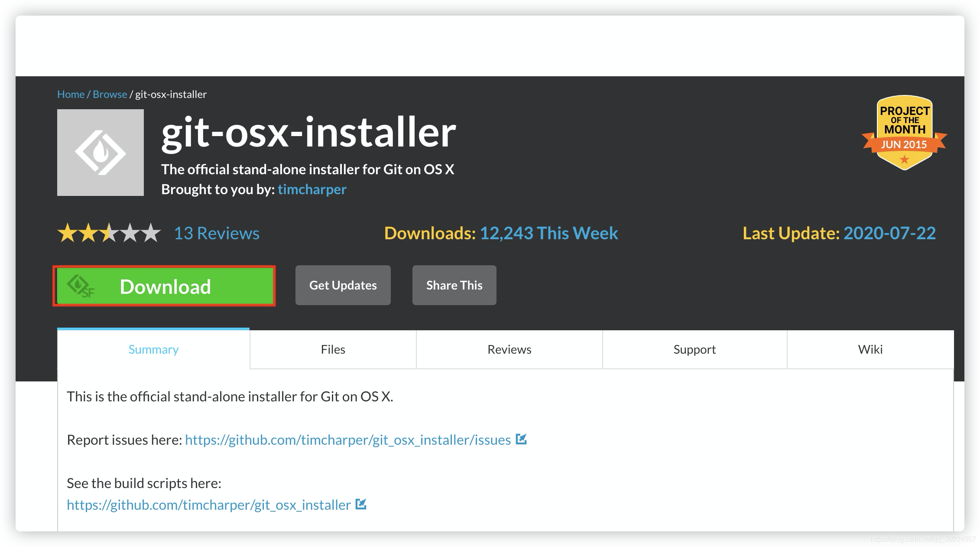
Task: Open the Support tab
Action: (x=694, y=349)
